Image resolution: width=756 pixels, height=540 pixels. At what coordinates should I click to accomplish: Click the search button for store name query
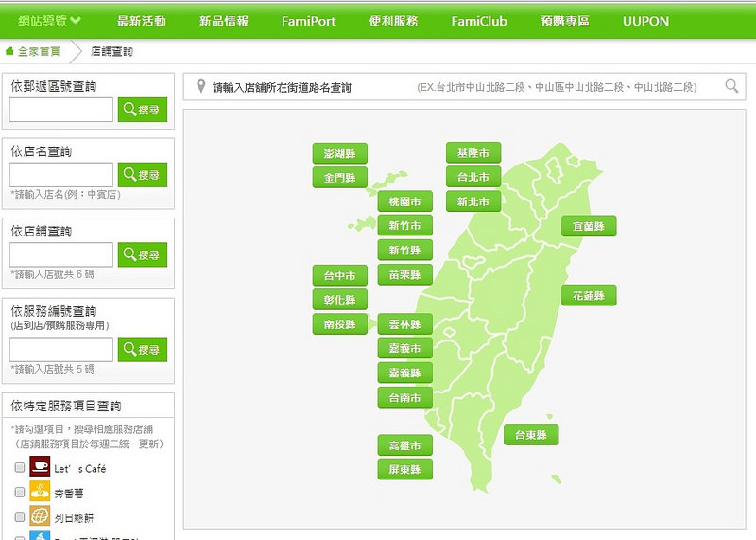tap(143, 175)
